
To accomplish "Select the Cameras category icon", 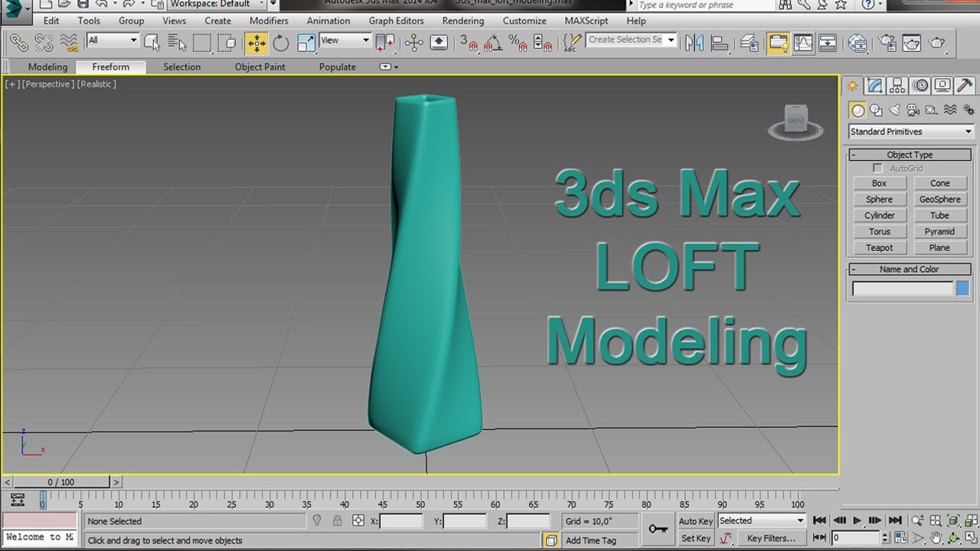I will click(913, 110).
